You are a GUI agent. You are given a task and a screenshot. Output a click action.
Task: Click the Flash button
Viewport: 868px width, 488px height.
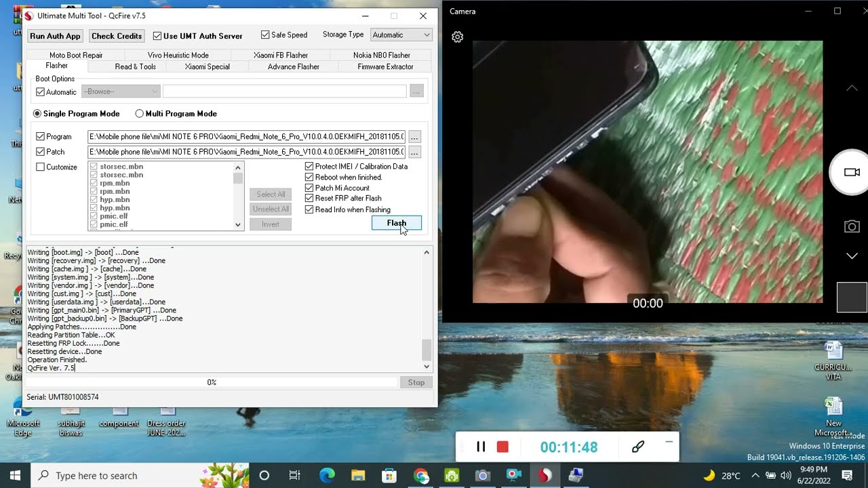click(x=397, y=223)
